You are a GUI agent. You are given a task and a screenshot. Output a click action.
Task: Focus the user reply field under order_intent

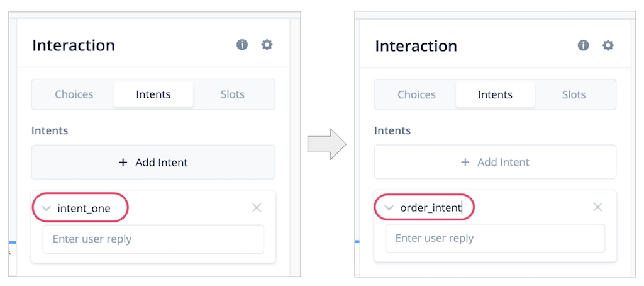coord(495,238)
